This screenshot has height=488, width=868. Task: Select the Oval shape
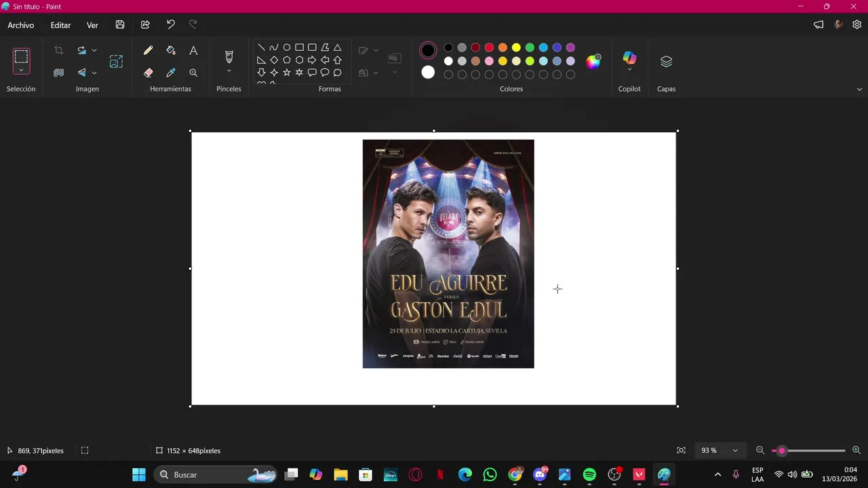(287, 47)
